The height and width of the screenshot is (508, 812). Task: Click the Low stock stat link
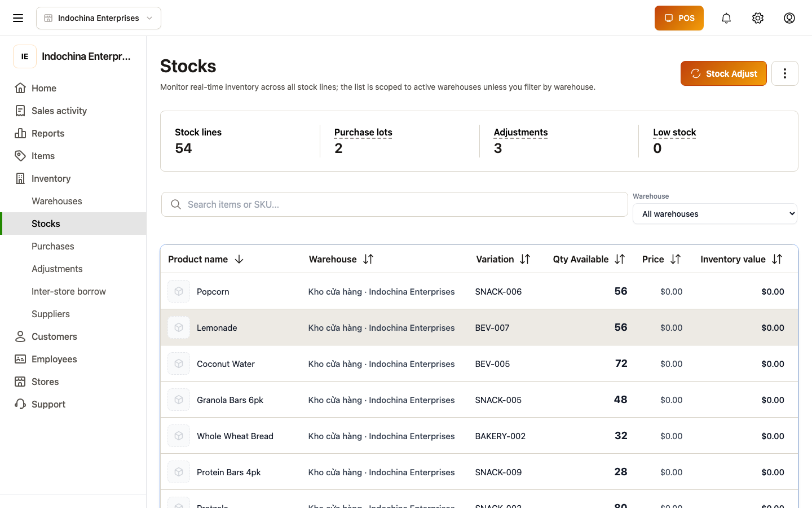click(674, 132)
